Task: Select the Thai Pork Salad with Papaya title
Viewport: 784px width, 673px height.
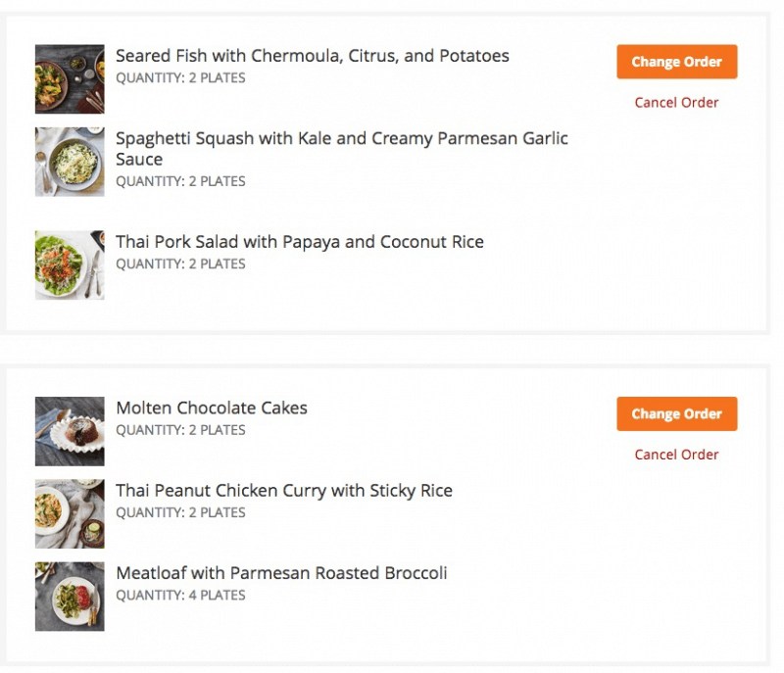Action: tap(299, 242)
